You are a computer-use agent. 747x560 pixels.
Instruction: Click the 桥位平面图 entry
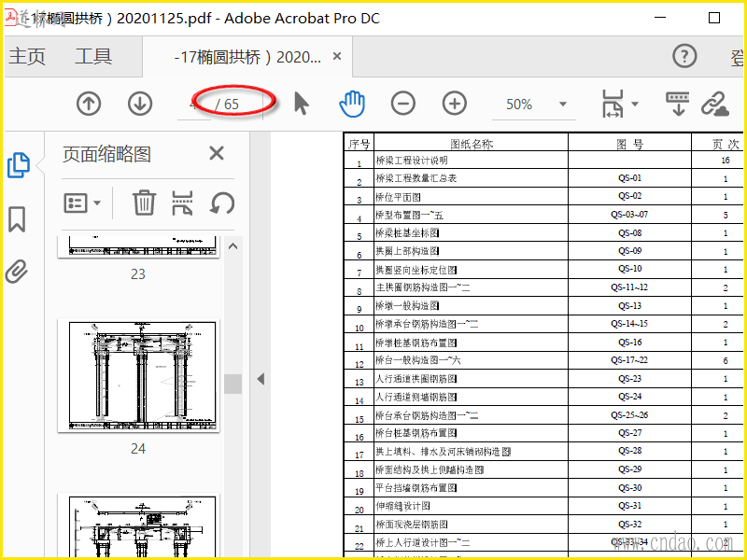click(398, 197)
